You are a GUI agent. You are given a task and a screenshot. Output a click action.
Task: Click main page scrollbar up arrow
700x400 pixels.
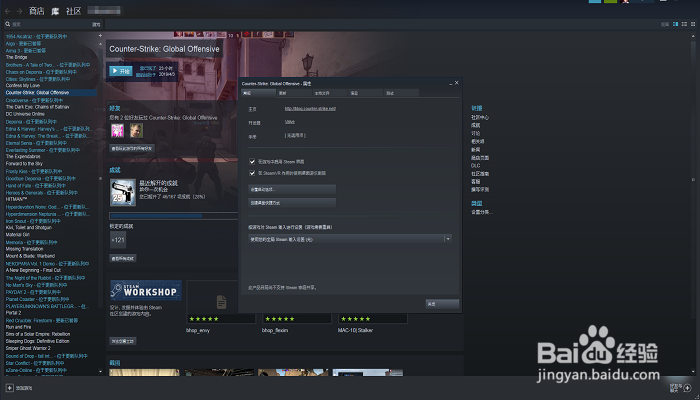pos(692,34)
